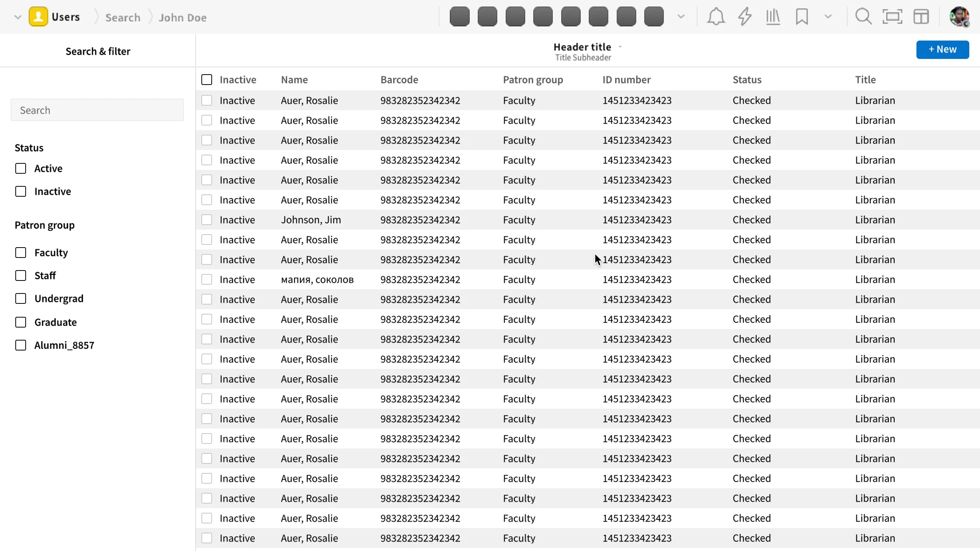Open the library books icon

(773, 17)
